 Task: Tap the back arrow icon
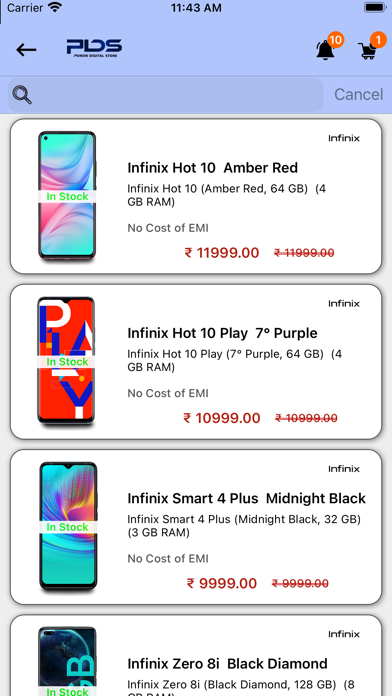point(26,50)
